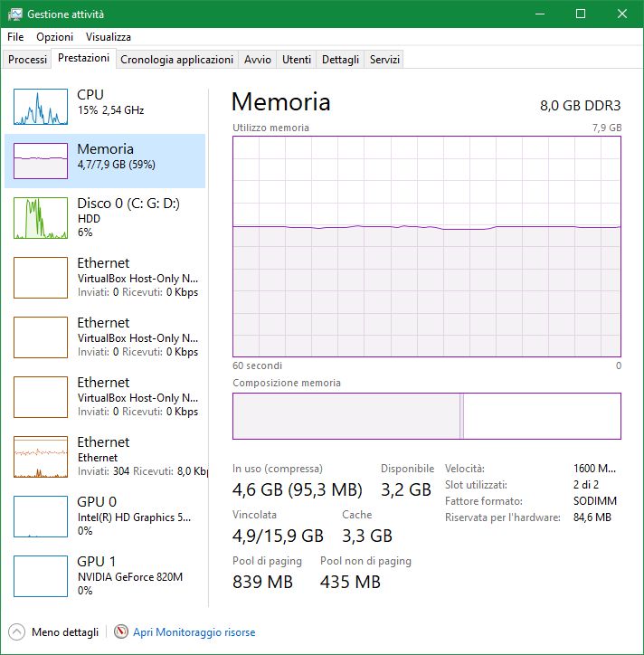The image size is (644, 655).
Task: Select the Disco 0 graph thumbnail
Action: 41,218
